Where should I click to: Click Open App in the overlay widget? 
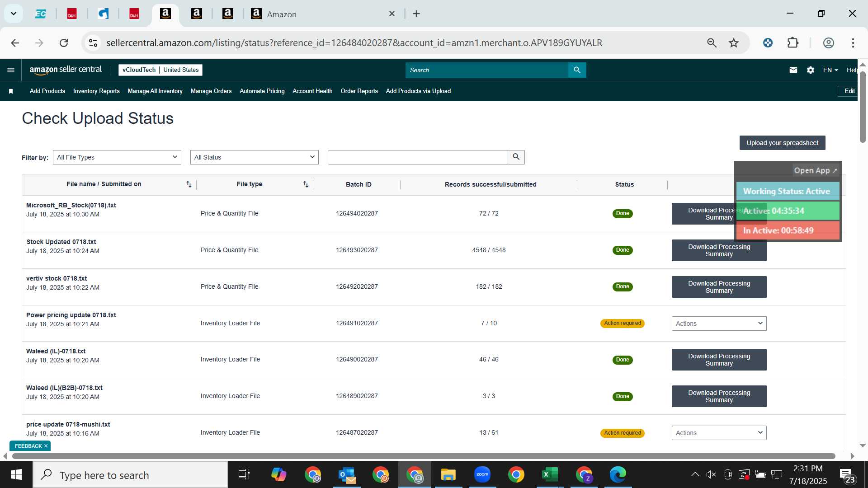tap(816, 170)
